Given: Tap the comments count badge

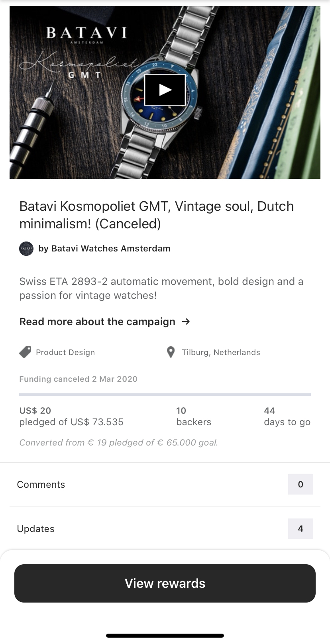Looking at the screenshot, I should (301, 485).
